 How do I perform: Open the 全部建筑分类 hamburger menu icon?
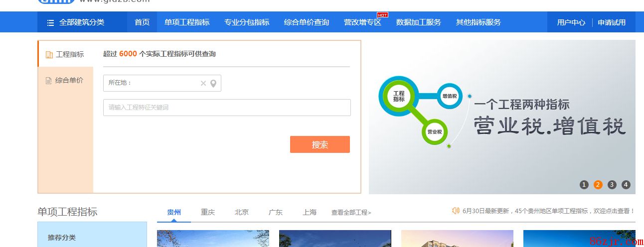(x=50, y=22)
